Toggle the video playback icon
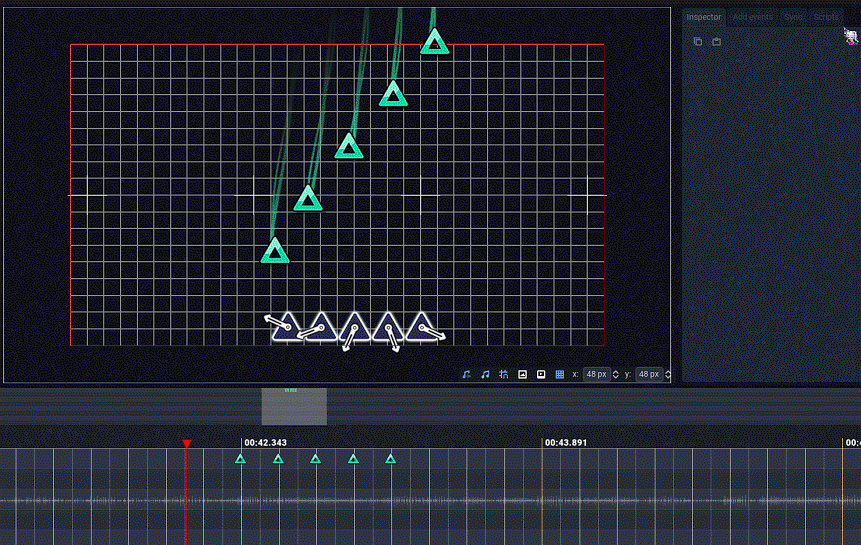Viewport: 861px width, 545px height. 541,374
